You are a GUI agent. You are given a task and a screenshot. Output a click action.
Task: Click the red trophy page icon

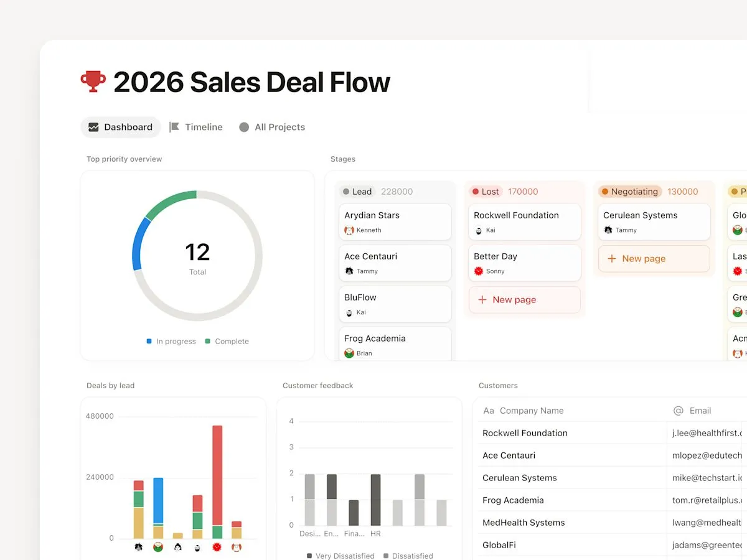tap(93, 82)
